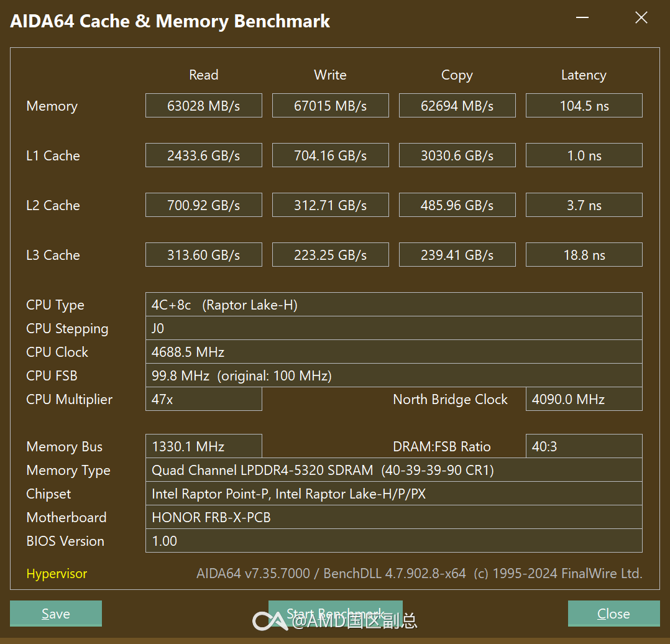Click the CPU FSB field 99.8 MHz

(394, 375)
